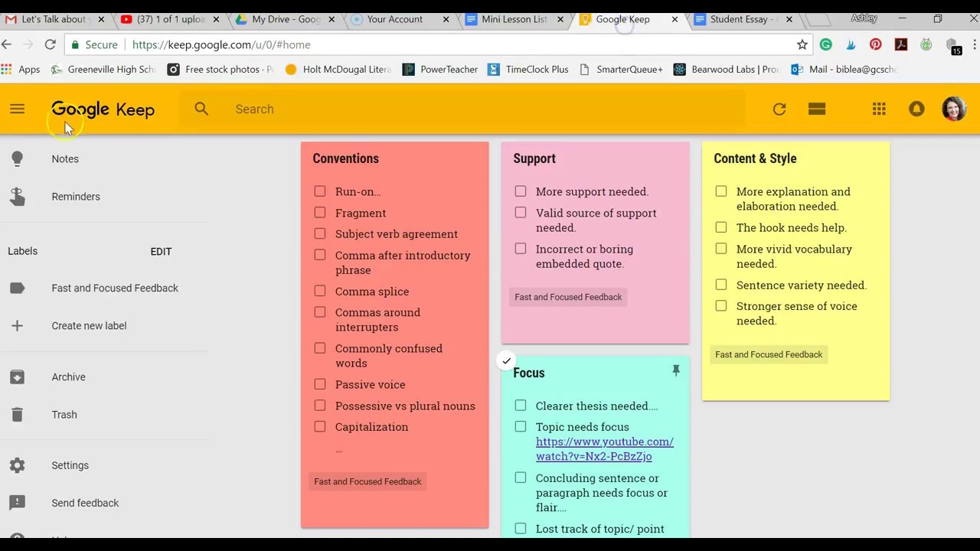Click the Settings gear icon
The image size is (980, 551).
click(x=17, y=465)
